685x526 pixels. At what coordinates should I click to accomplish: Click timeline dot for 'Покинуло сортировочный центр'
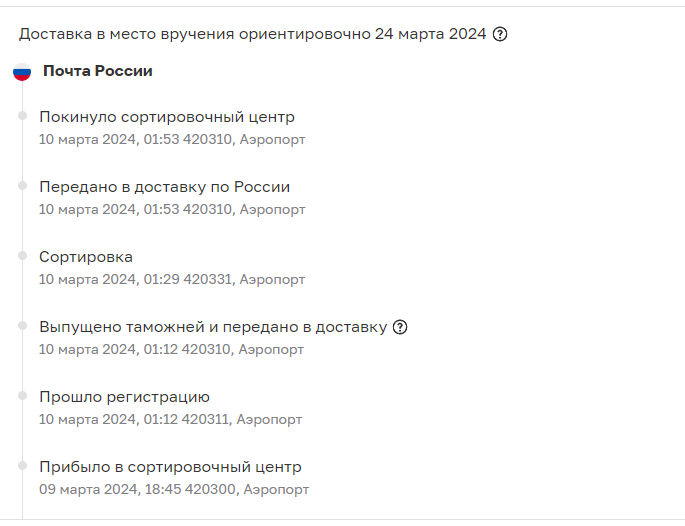point(22,116)
